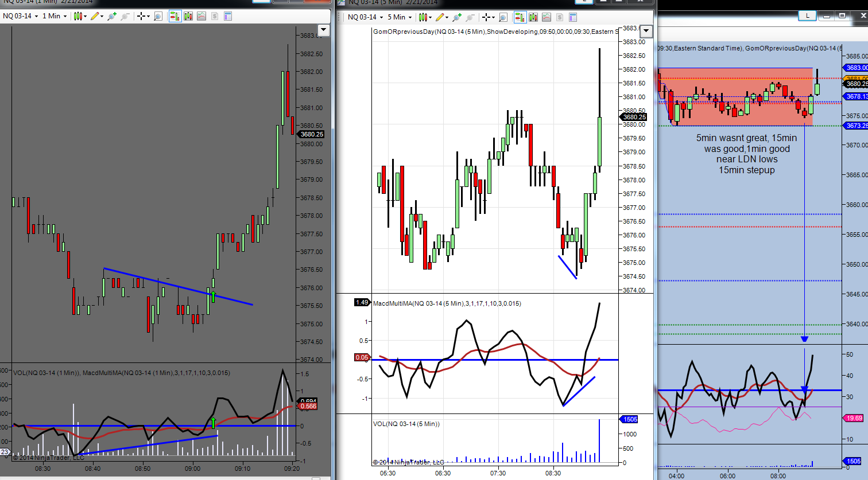Zoom in on the 5 Min chart
This screenshot has width=868, height=480.
(457, 17)
